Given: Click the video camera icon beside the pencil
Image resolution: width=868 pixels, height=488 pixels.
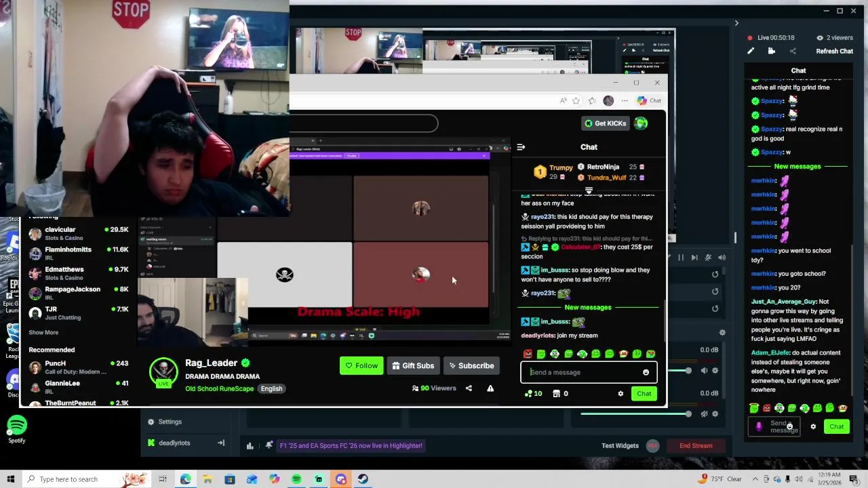Looking at the screenshot, I should pos(772,51).
